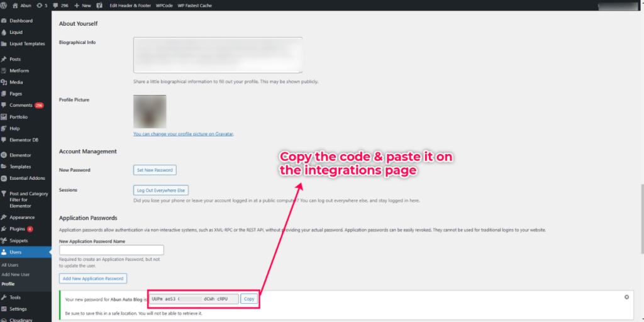Click the Liquid Templates folder icon
644x322 pixels.
pos(4,43)
